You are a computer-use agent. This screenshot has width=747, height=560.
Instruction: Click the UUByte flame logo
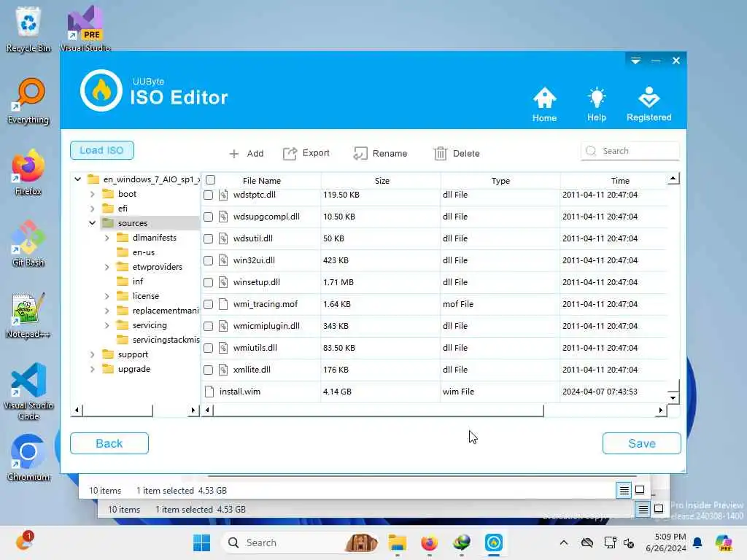101,90
